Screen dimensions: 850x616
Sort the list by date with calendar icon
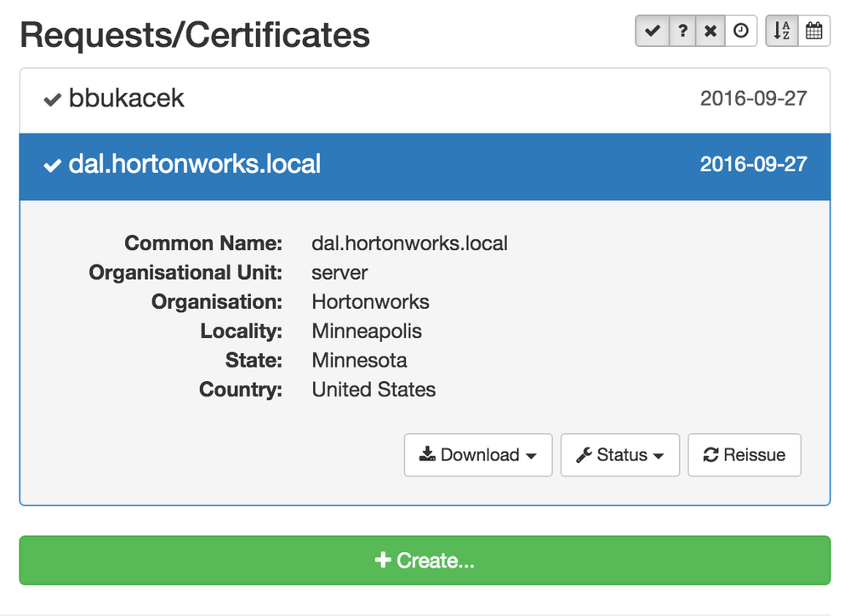pos(814,31)
